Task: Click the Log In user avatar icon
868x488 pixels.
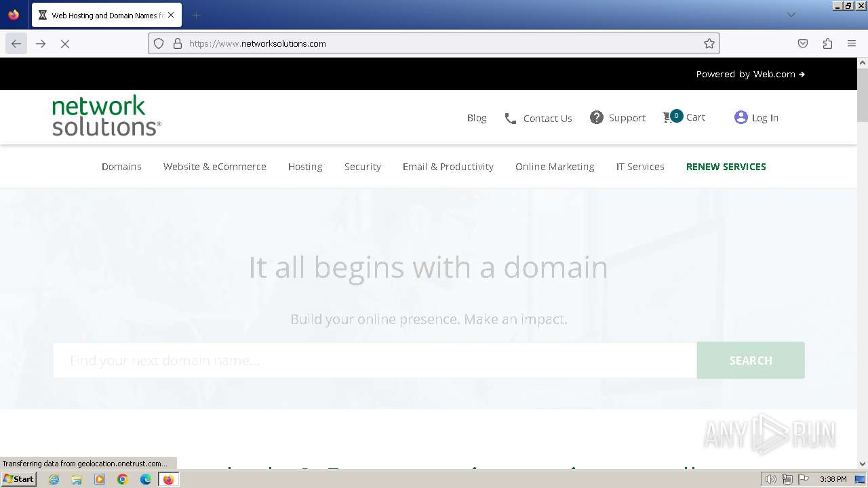Action: coord(741,117)
